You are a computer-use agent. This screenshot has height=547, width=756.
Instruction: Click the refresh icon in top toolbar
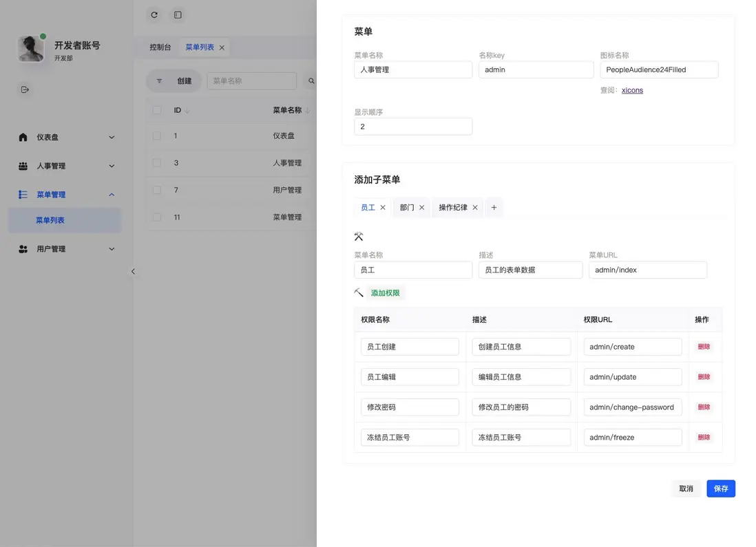coord(154,15)
